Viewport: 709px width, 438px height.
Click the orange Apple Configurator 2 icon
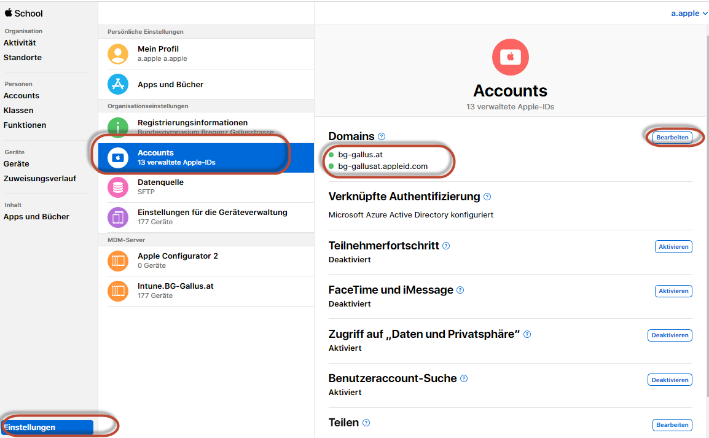(118, 261)
